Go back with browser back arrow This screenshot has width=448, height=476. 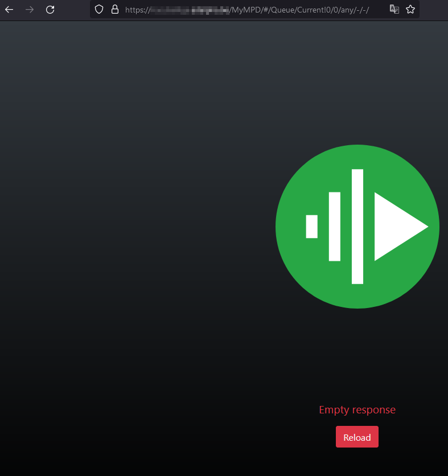(9, 10)
